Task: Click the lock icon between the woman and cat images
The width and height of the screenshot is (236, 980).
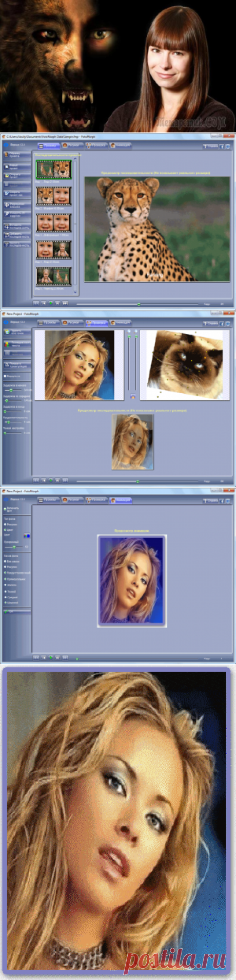Action: click(x=133, y=397)
